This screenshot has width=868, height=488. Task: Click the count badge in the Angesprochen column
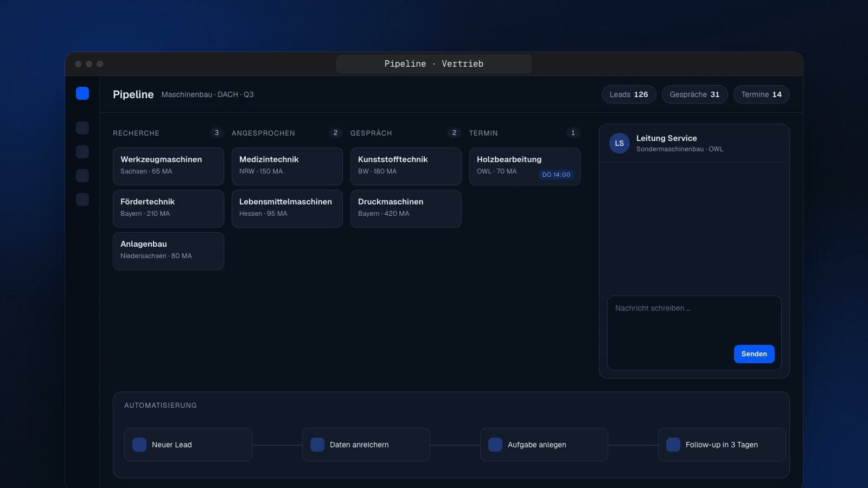tap(335, 133)
